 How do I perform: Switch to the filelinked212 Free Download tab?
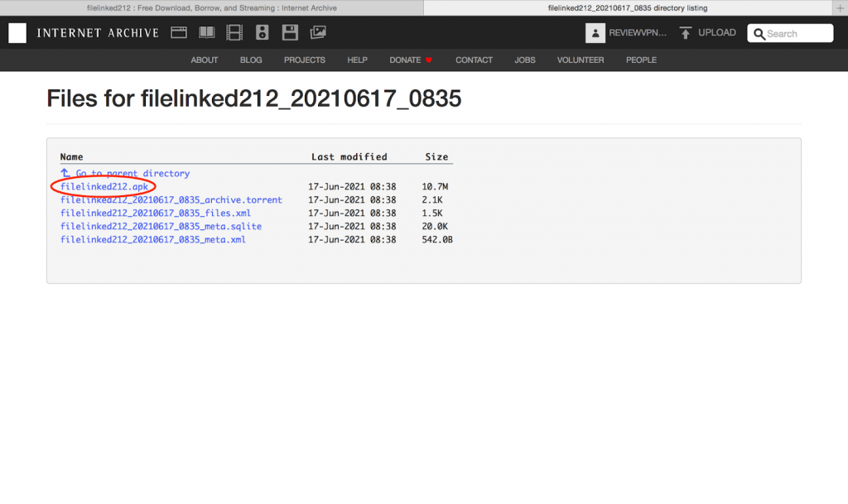(x=211, y=7)
